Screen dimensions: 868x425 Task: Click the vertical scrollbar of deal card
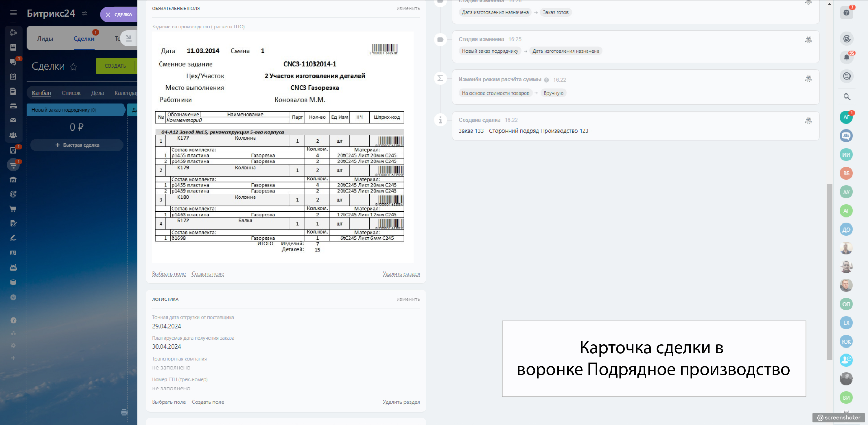829,271
